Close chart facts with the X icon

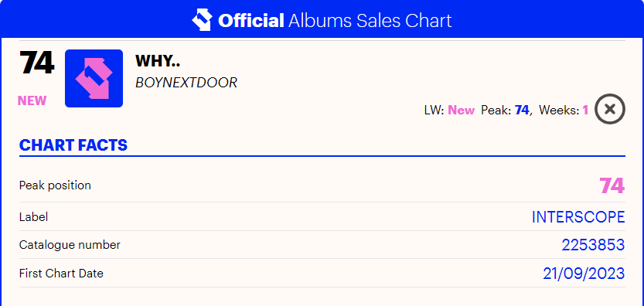(610, 109)
